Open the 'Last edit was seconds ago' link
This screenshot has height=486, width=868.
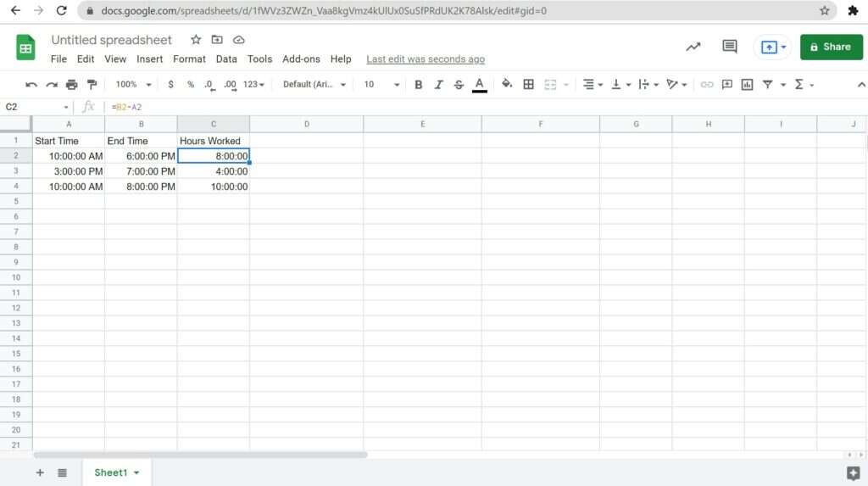coord(426,59)
